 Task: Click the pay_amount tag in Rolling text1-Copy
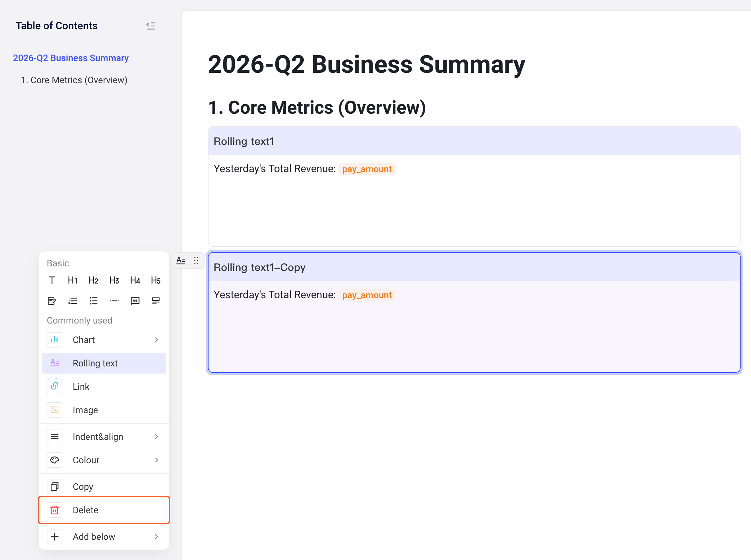[x=367, y=295]
